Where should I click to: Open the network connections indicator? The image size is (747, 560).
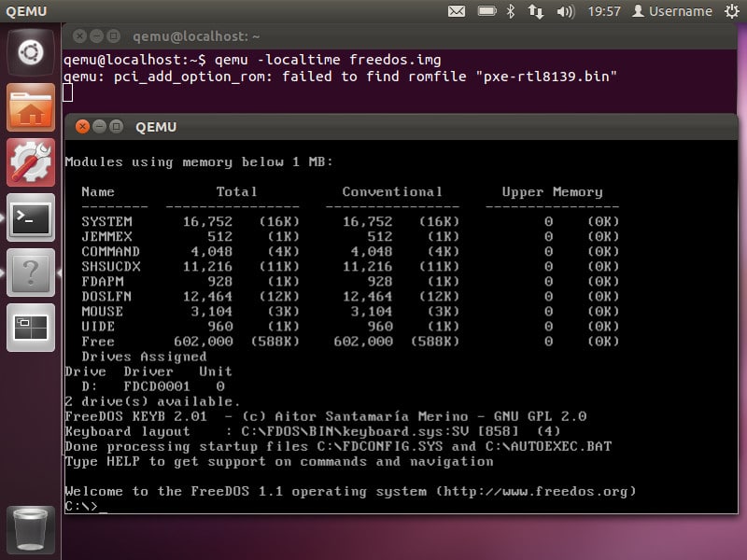[x=536, y=11]
